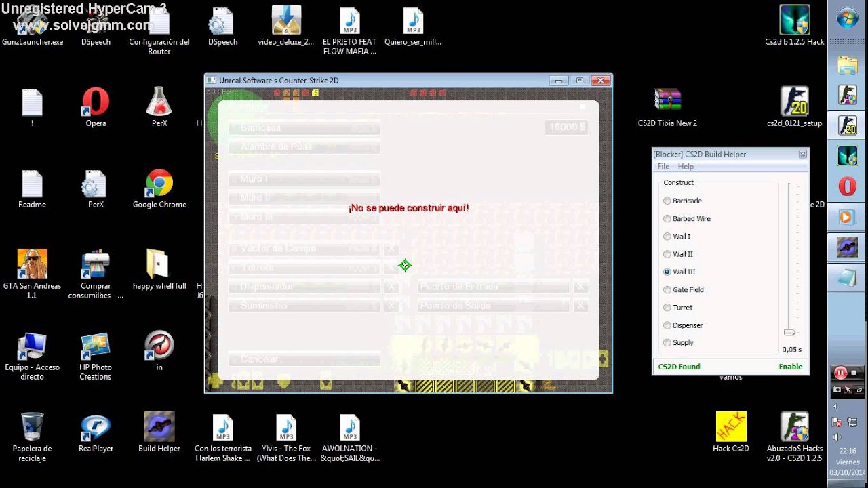Select the Dispenser radio option
868x488 pixels.
(x=683, y=325)
